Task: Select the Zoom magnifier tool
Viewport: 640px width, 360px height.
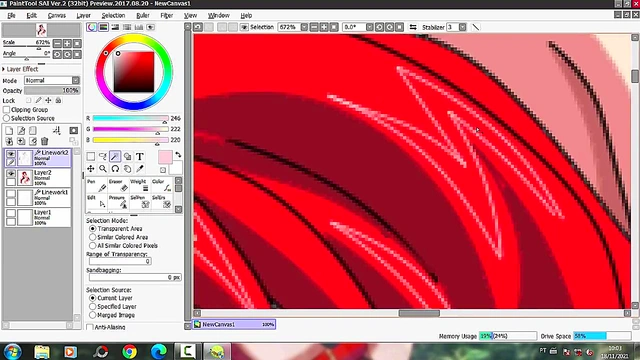Action: click(x=103, y=169)
